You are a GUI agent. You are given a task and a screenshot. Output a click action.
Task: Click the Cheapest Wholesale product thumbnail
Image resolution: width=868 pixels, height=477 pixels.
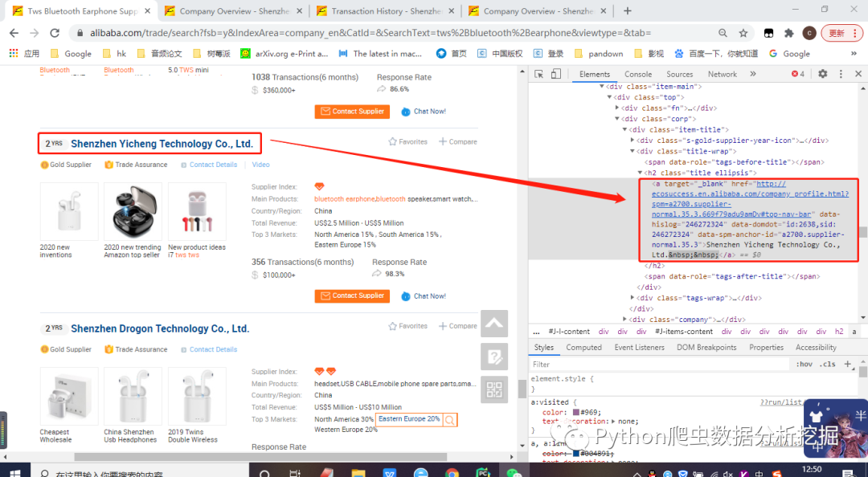point(69,396)
